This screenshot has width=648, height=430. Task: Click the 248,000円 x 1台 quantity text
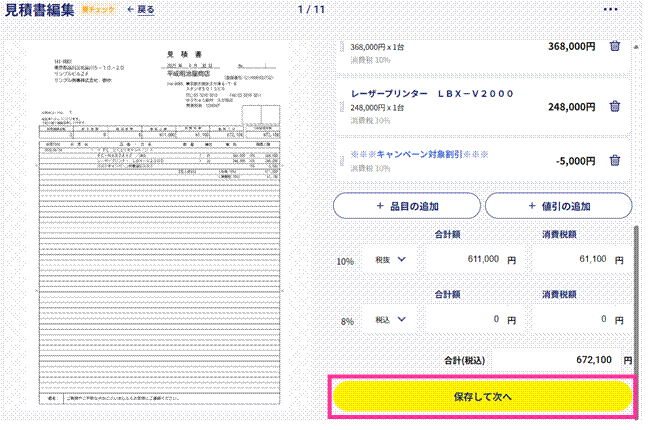pos(377,108)
